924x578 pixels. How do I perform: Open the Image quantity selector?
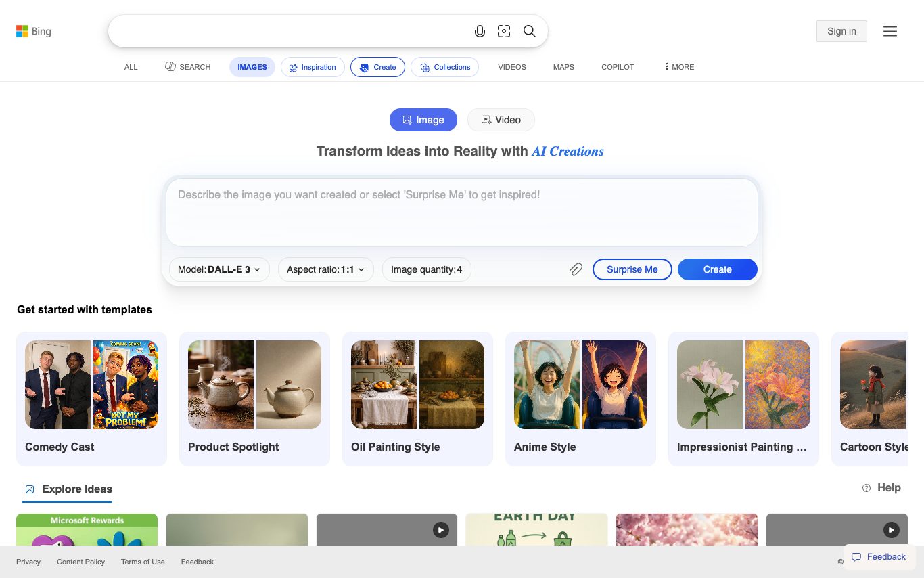(426, 269)
